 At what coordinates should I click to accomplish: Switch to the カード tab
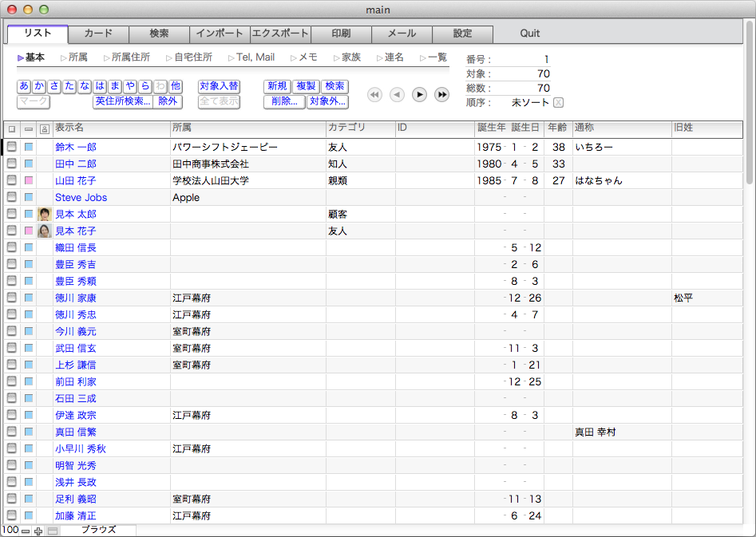[98, 34]
